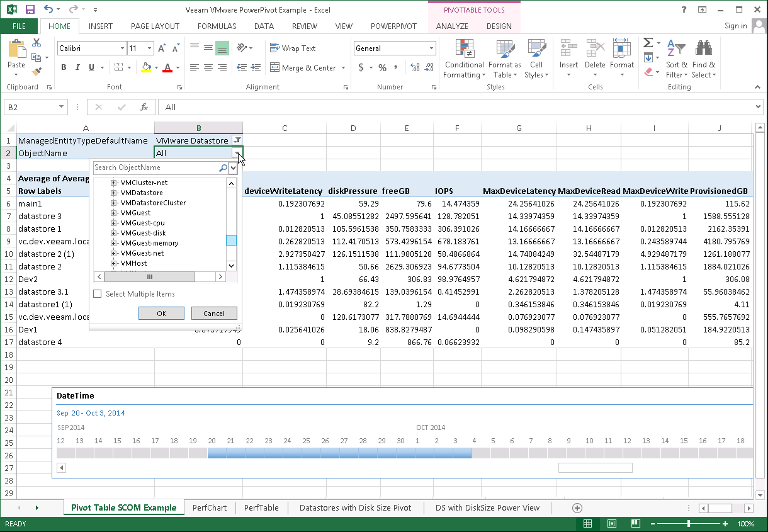Toggle Top Align for cells
This screenshot has height=532, width=768.
[x=194, y=47]
